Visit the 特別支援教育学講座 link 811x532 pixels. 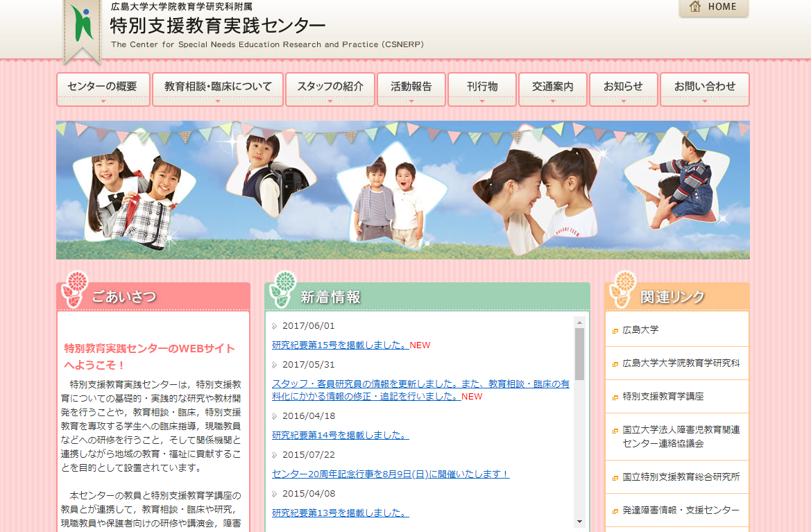point(663,397)
